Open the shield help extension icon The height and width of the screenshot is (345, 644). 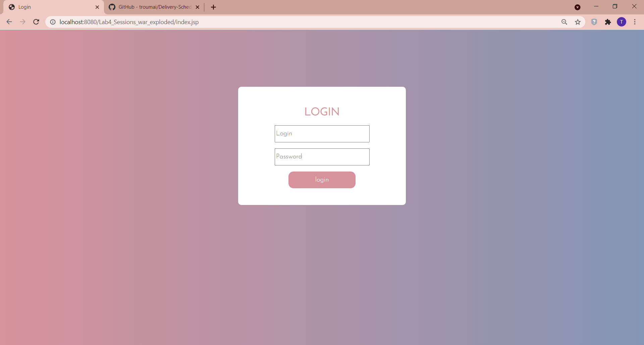[594, 22]
